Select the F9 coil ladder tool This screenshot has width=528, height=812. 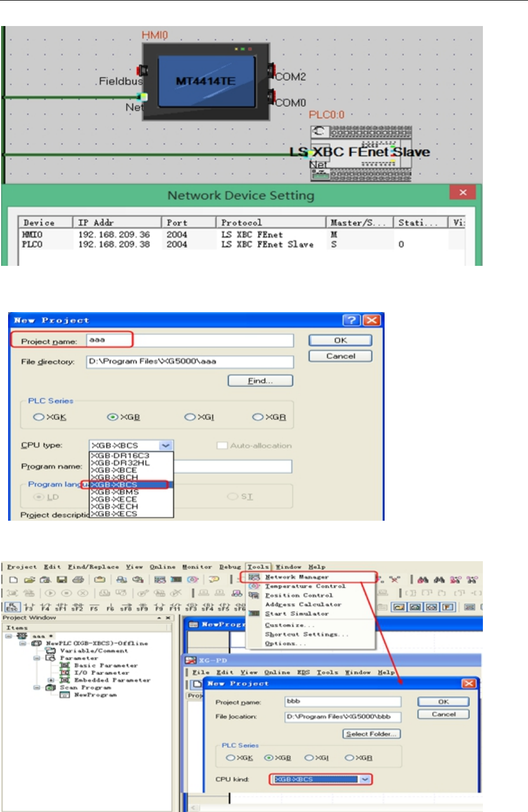pyautogui.click(x=158, y=607)
